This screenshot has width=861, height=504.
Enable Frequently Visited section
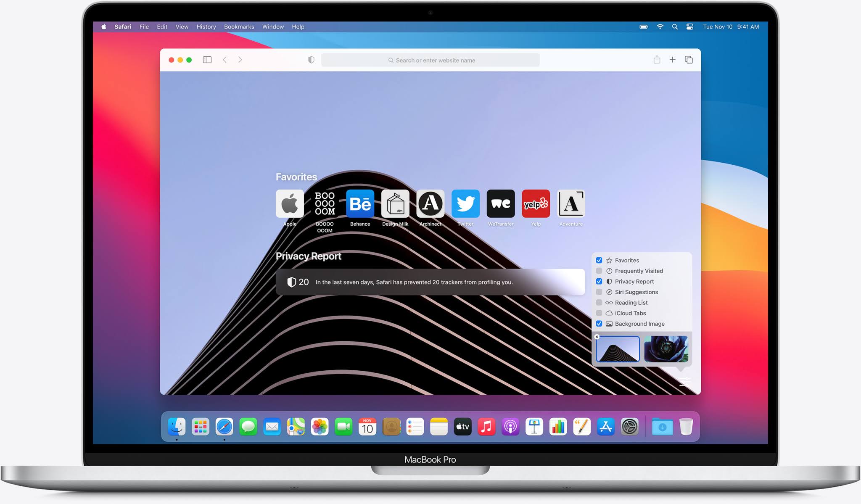[600, 271]
